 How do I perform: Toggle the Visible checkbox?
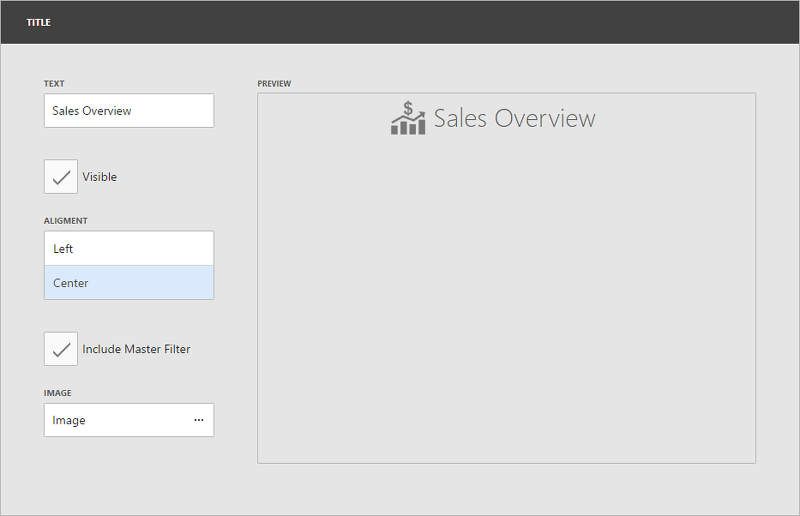[x=61, y=177]
